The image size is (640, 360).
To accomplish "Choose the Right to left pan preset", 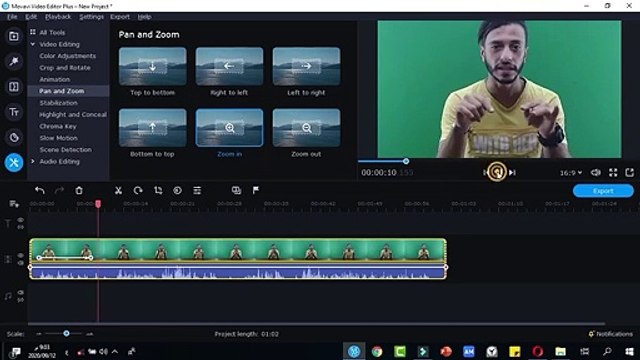I will 229,66.
